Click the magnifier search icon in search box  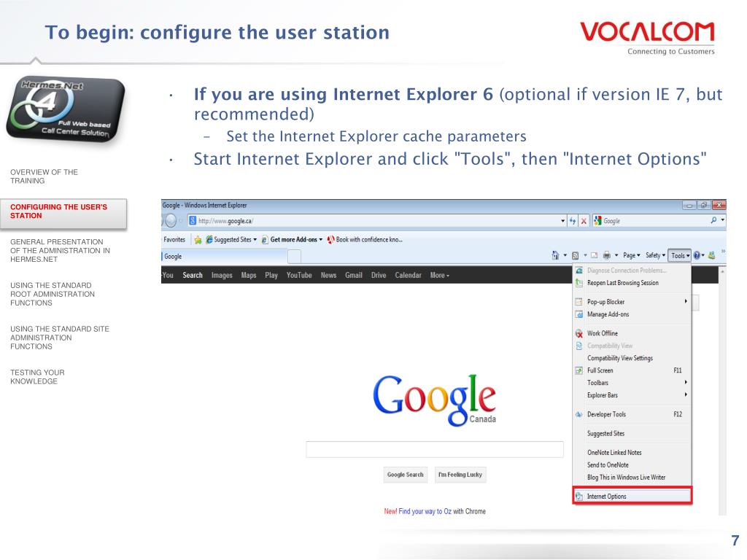713,220
